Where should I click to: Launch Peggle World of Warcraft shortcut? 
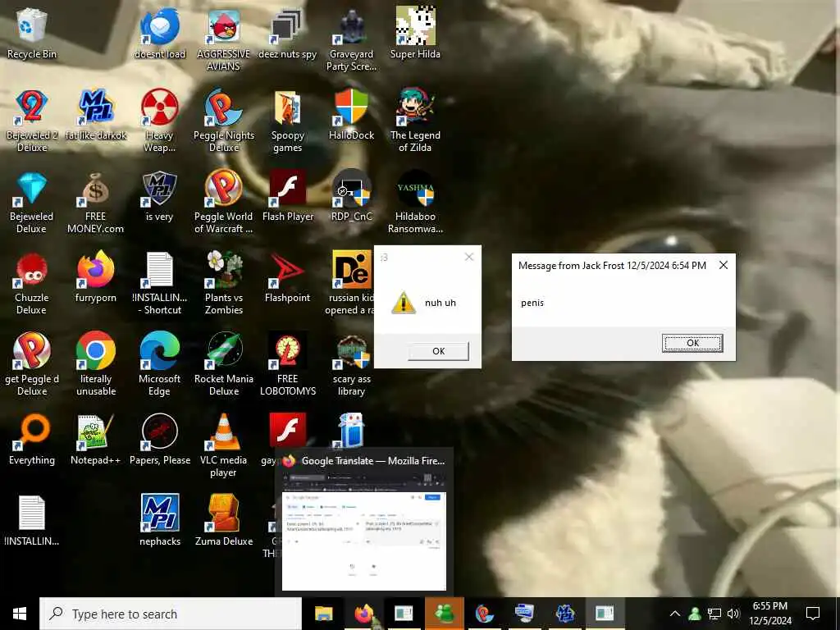223,202
